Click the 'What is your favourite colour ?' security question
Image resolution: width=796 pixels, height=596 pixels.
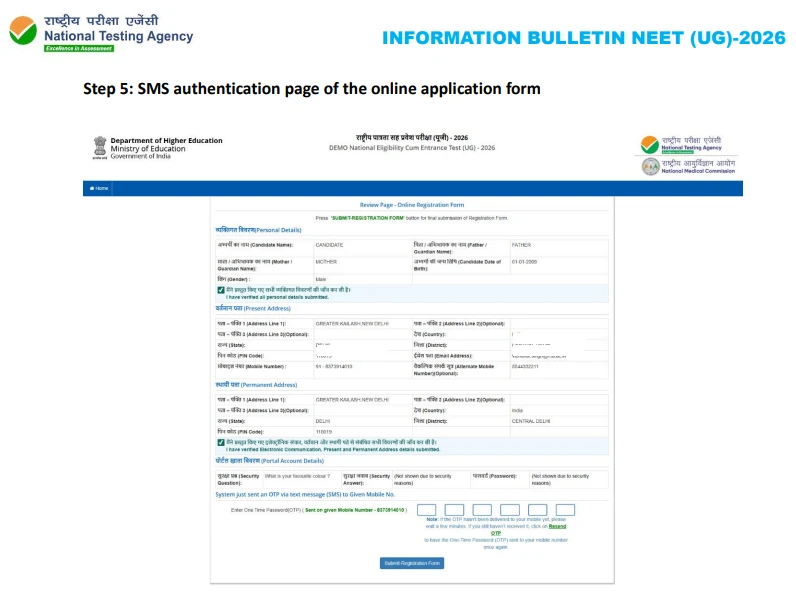(x=297, y=476)
